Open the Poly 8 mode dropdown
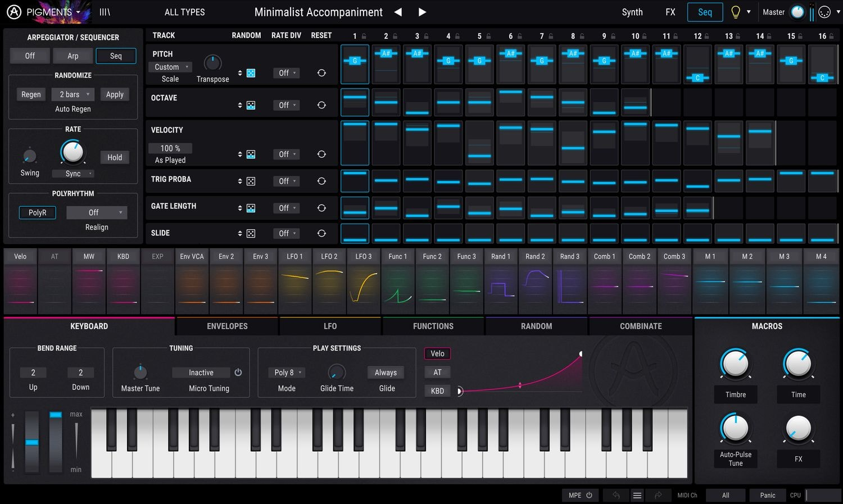 287,373
